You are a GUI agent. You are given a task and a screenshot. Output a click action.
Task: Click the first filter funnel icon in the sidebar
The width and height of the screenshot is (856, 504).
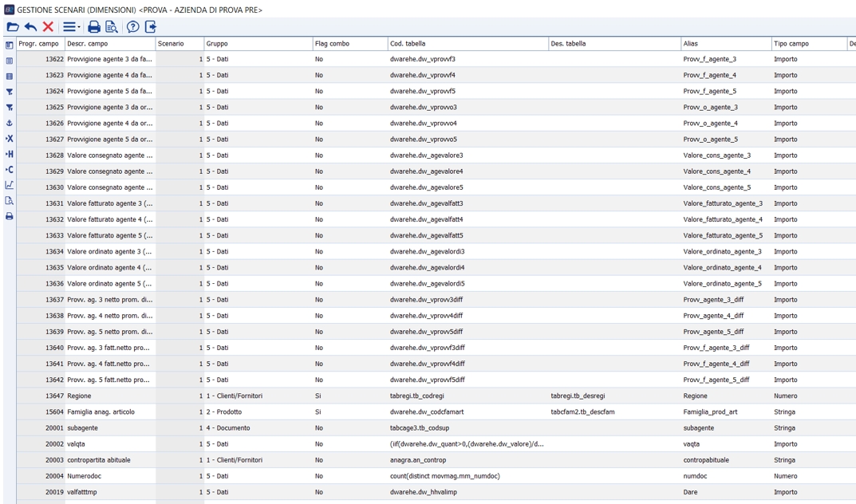(10, 93)
